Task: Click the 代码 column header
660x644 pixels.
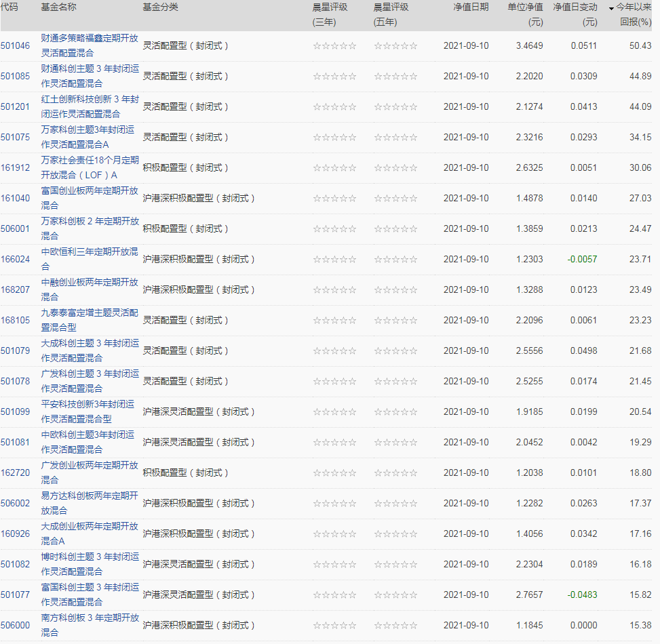Action: pyautogui.click(x=9, y=7)
